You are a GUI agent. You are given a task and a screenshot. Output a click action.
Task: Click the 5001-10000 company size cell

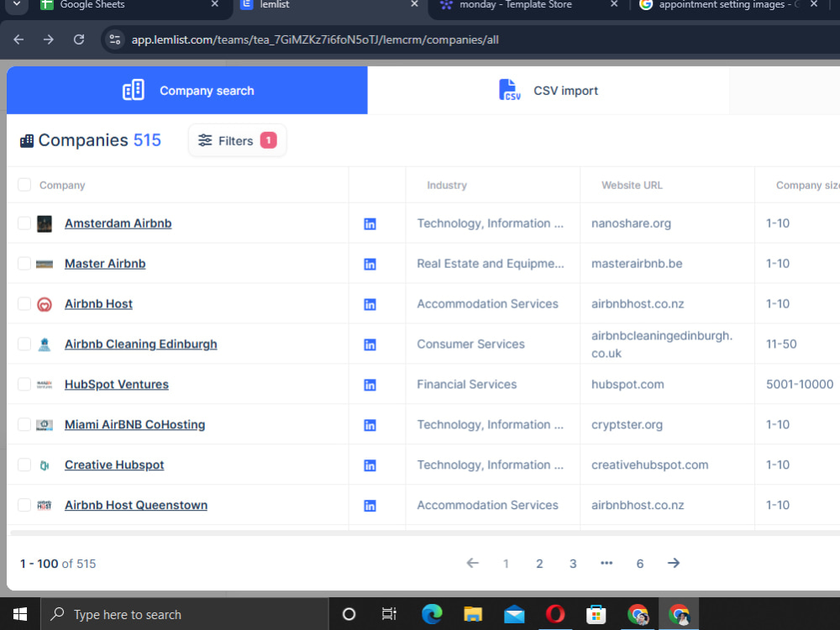[x=800, y=384]
